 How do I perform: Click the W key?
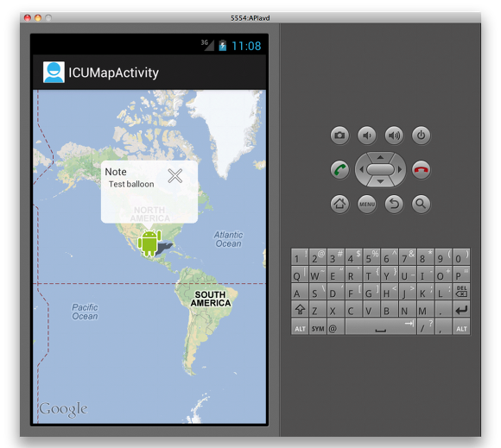(x=318, y=274)
